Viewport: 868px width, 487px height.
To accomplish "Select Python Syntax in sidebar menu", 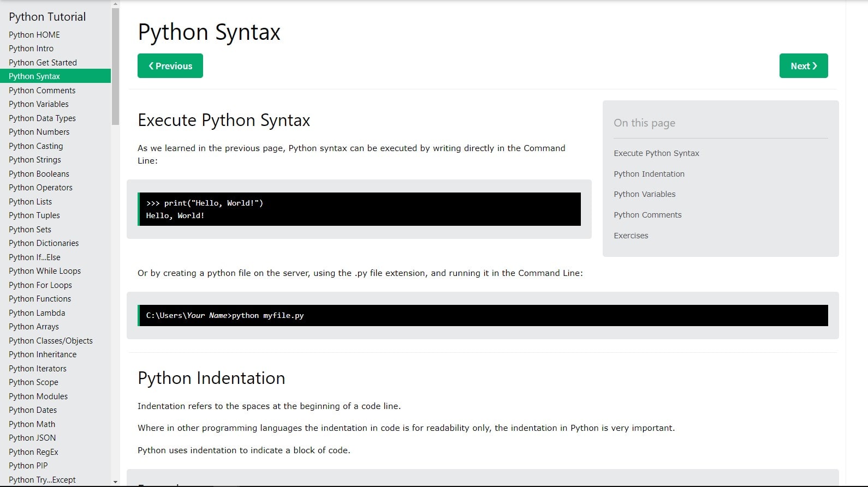I will pos(34,76).
